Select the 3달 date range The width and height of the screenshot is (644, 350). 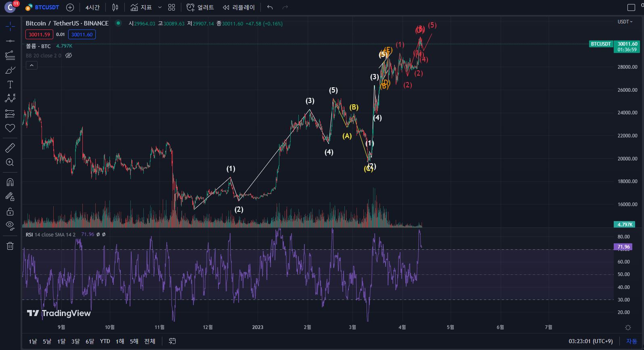pos(76,342)
